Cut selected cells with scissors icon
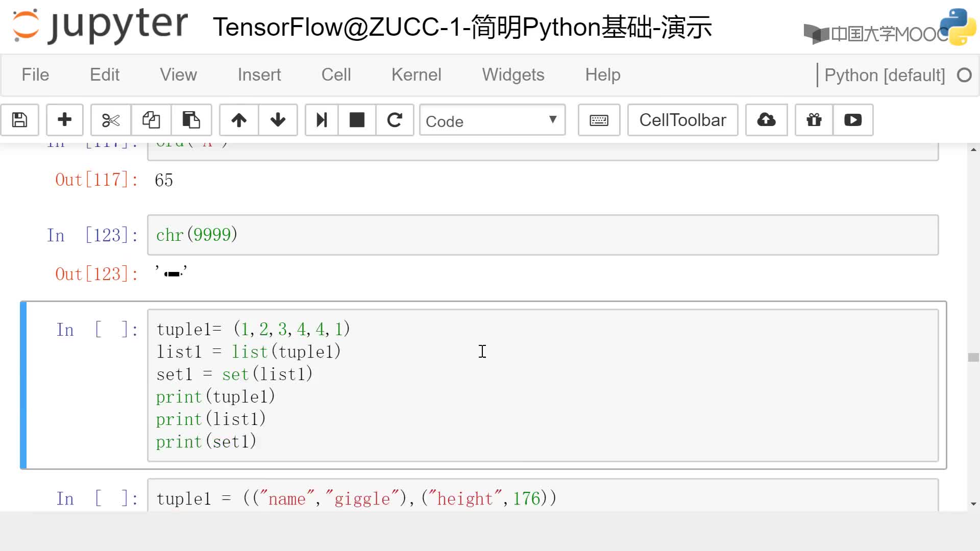980x551 pixels. (111, 120)
